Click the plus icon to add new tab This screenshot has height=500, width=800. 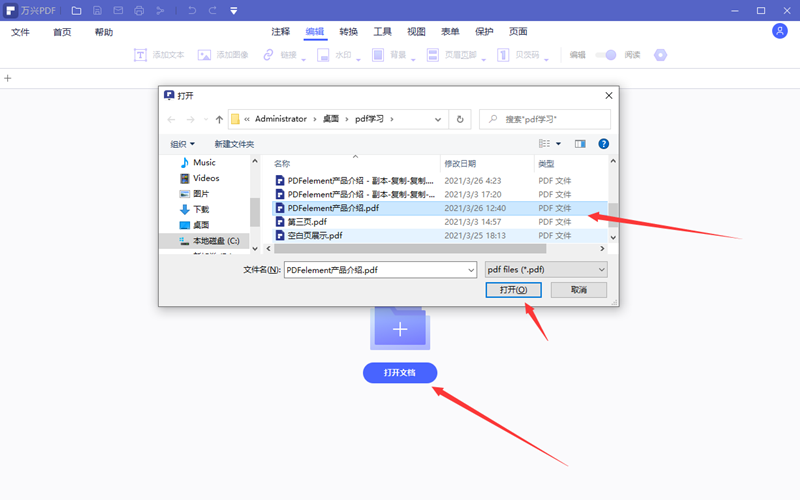(x=8, y=78)
